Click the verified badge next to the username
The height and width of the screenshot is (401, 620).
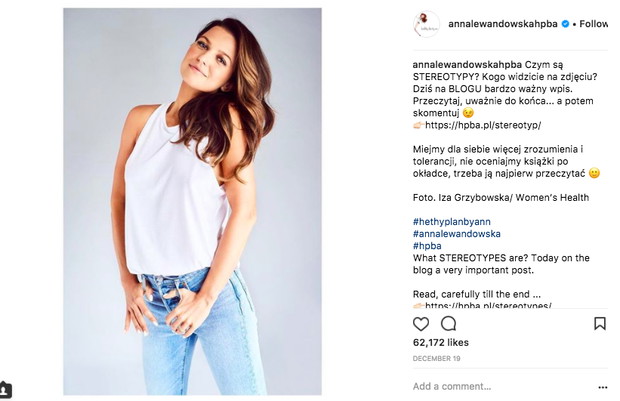click(x=565, y=24)
